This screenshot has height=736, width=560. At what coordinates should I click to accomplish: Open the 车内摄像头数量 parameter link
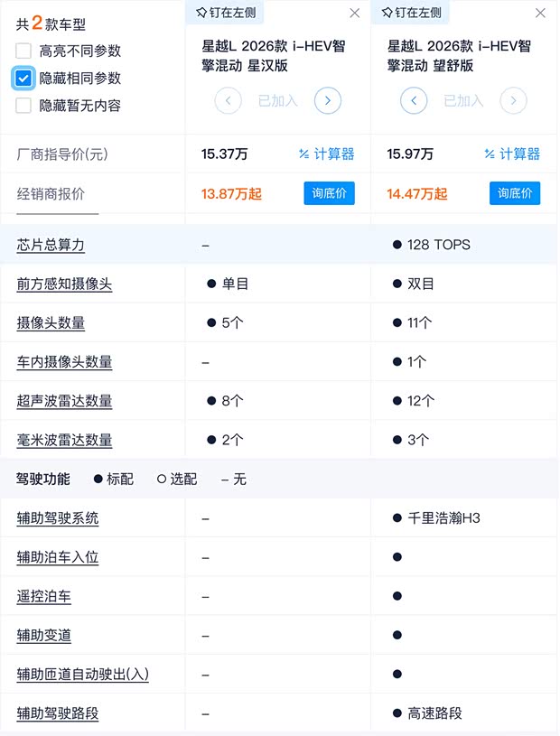(x=64, y=362)
